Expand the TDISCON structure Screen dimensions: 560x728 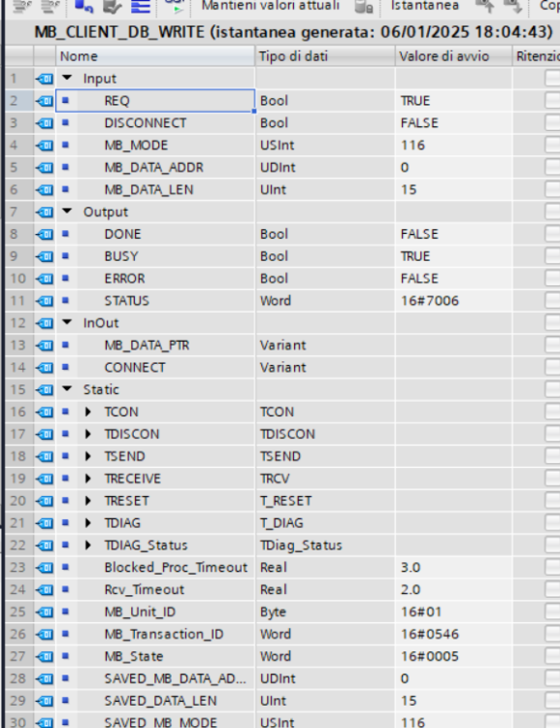pos(88,434)
